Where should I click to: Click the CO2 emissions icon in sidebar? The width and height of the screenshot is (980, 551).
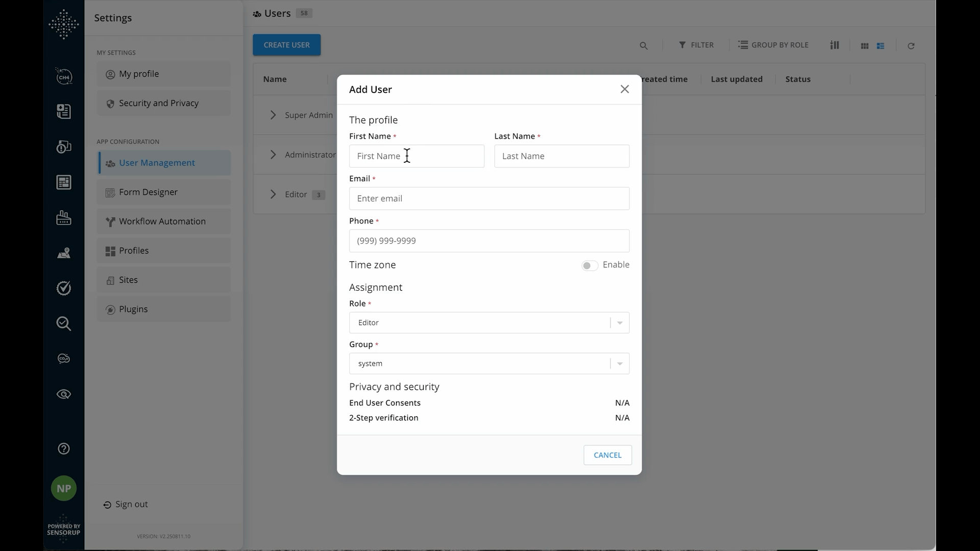pos(63,359)
